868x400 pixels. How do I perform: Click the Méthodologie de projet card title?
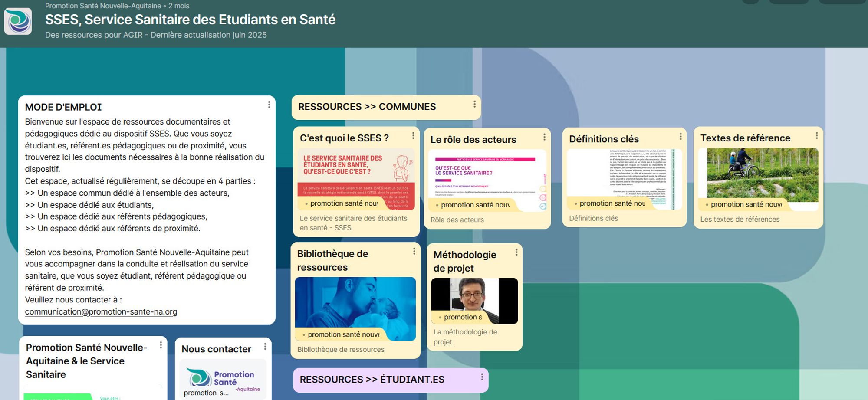click(x=464, y=261)
